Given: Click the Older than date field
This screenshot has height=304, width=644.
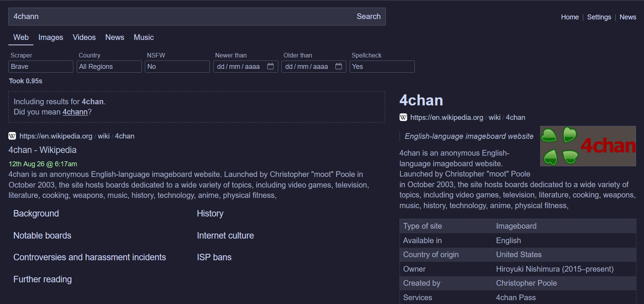Looking at the screenshot, I should coord(314,67).
